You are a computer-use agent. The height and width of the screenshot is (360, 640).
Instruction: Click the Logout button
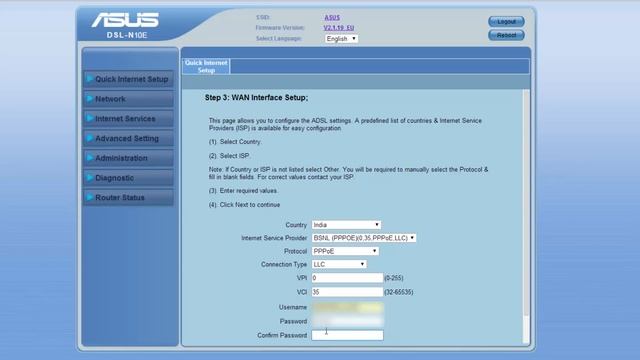pyautogui.click(x=506, y=22)
